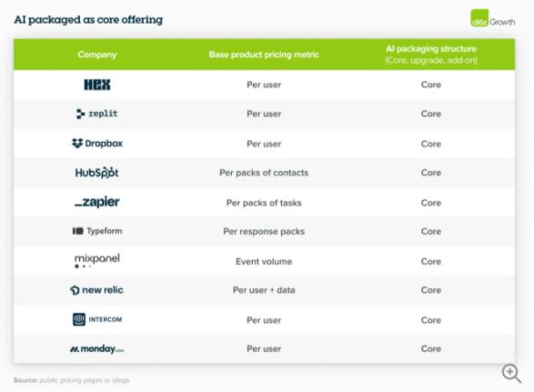534x392 pixels.
Task: Select the Dropbox logo
Action: 97,144
